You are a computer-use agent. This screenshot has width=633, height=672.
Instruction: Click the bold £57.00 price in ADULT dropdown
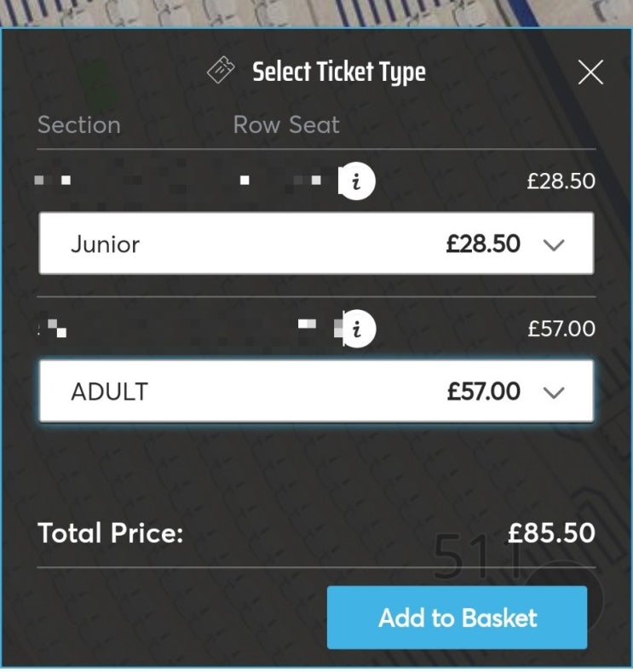pyautogui.click(x=483, y=392)
